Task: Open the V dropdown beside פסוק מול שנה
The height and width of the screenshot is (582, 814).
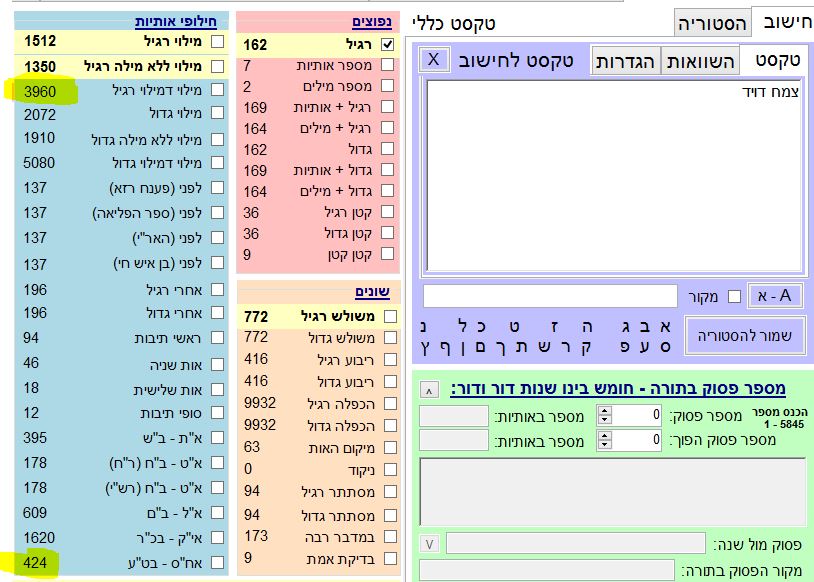Action: (428, 545)
